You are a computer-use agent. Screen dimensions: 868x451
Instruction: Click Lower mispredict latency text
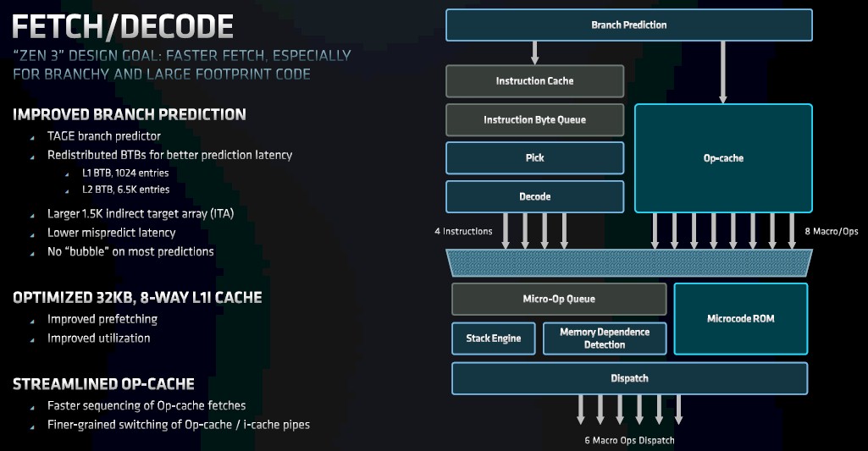pyautogui.click(x=111, y=233)
